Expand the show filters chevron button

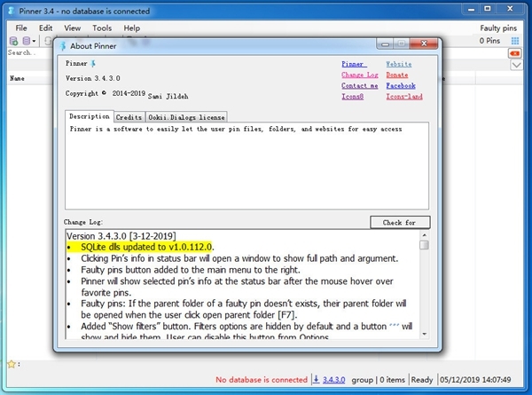point(516,65)
